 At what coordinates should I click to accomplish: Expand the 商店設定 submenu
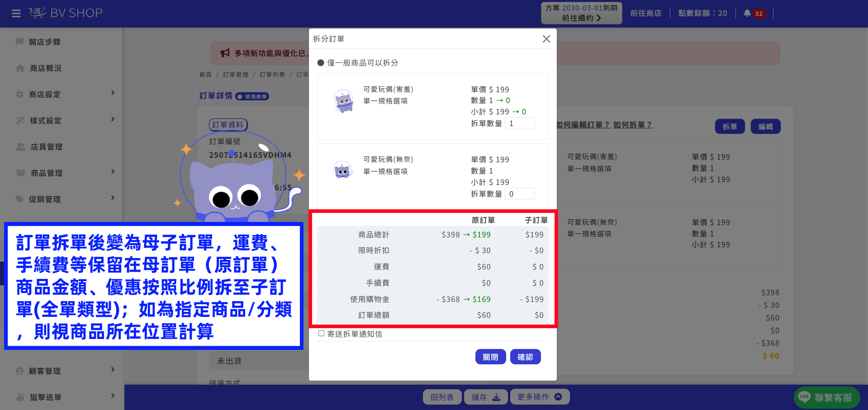pyautogui.click(x=113, y=93)
